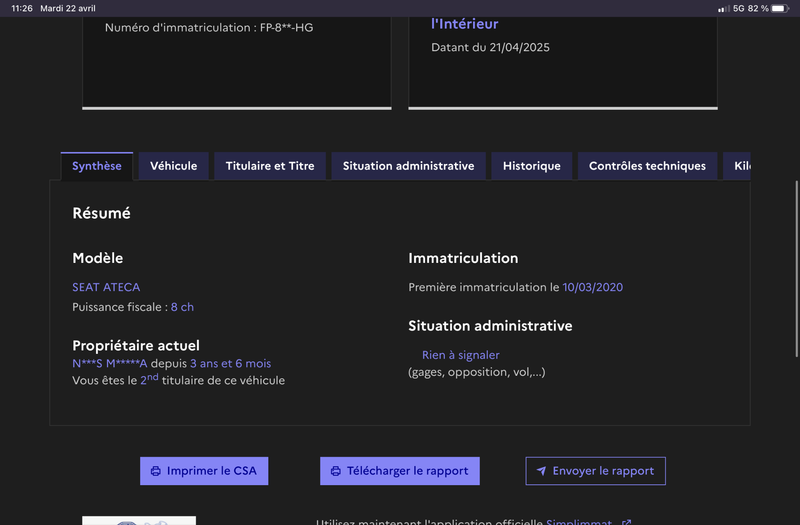Click the Numéro d'immatriculation FP-8**-HG line
800x525 pixels.
pyautogui.click(x=209, y=28)
